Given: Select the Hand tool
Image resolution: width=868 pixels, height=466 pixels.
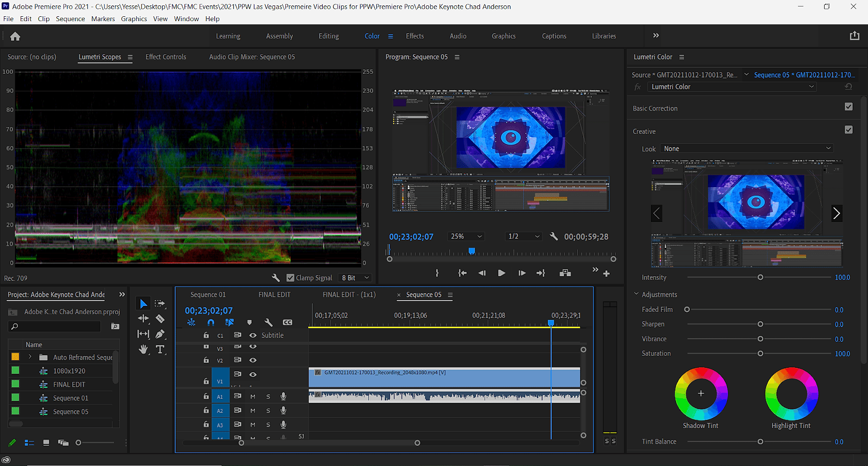Looking at the screenshot, I should tap(143, 350).
